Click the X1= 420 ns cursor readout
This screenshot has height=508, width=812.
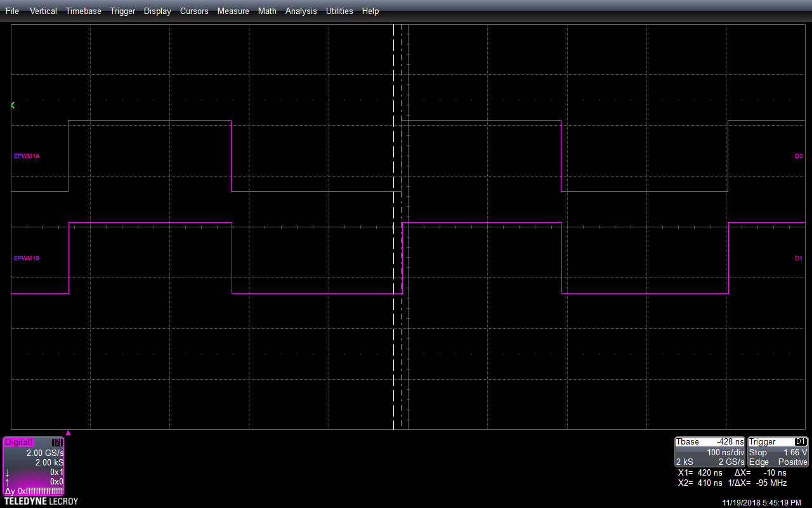click(700, 473)
